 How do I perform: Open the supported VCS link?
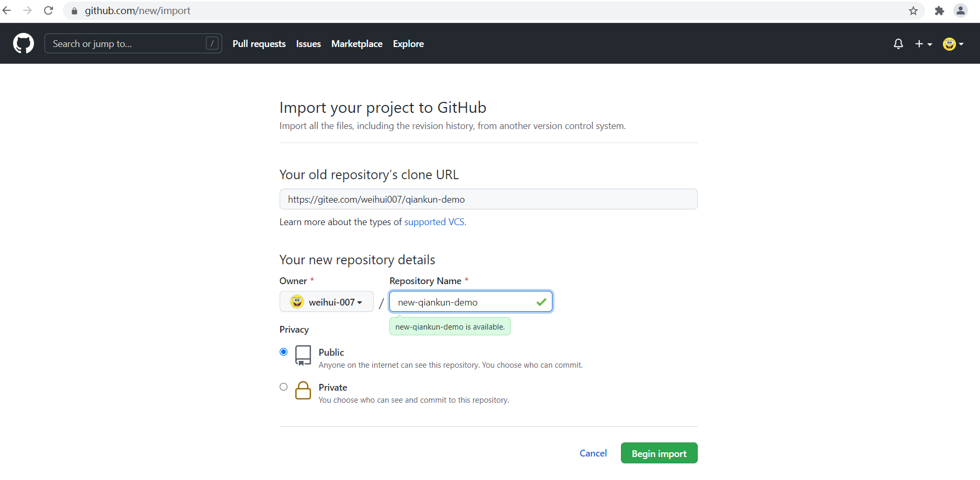click(434, 221)
